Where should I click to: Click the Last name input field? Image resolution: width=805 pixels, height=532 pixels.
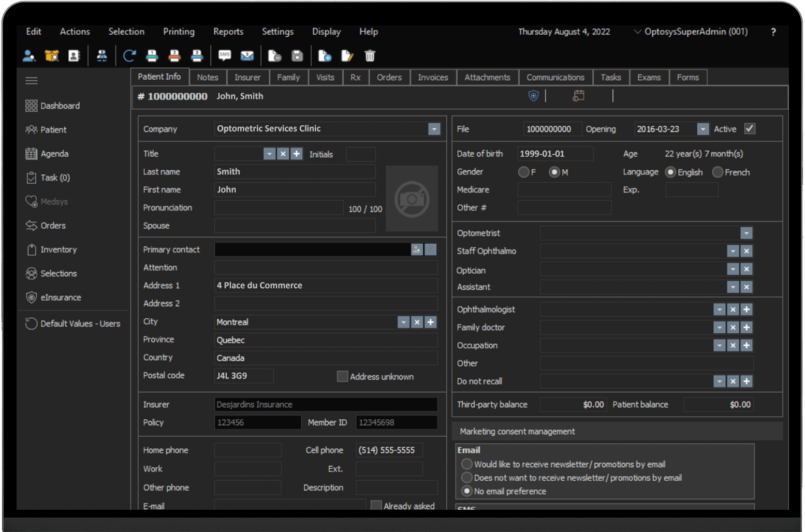(x=295, y=171)
